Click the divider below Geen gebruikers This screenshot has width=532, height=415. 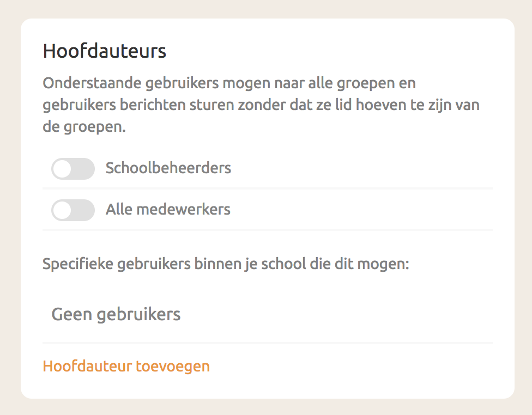pyautogui.click(x=267, y=342)
